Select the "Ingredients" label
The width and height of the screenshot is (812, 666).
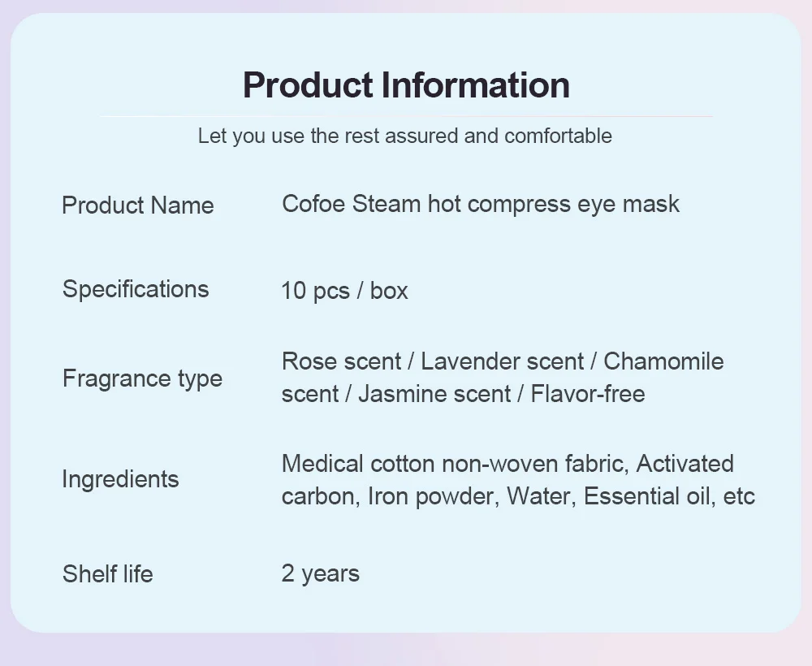coord(120,479)
